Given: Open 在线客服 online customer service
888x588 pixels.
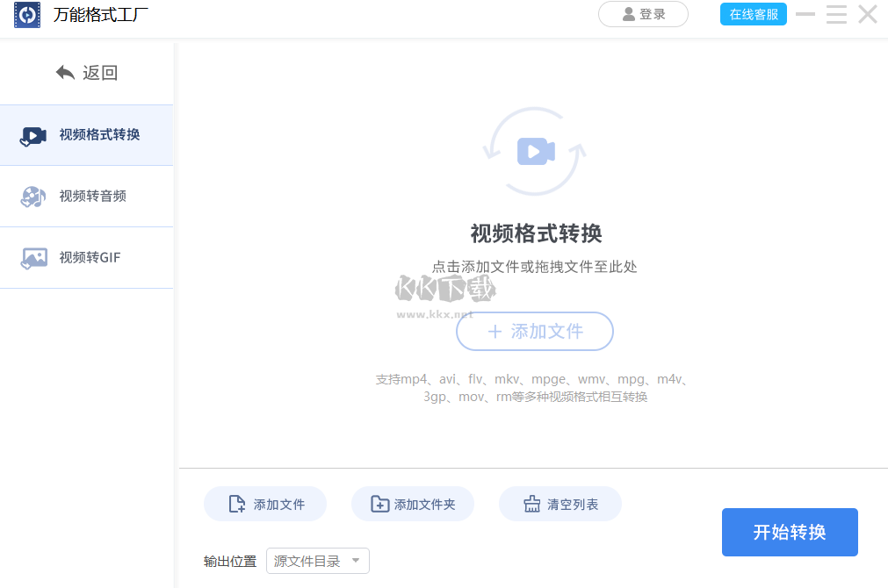Looking at the screenshot, I should pos(753,14).
